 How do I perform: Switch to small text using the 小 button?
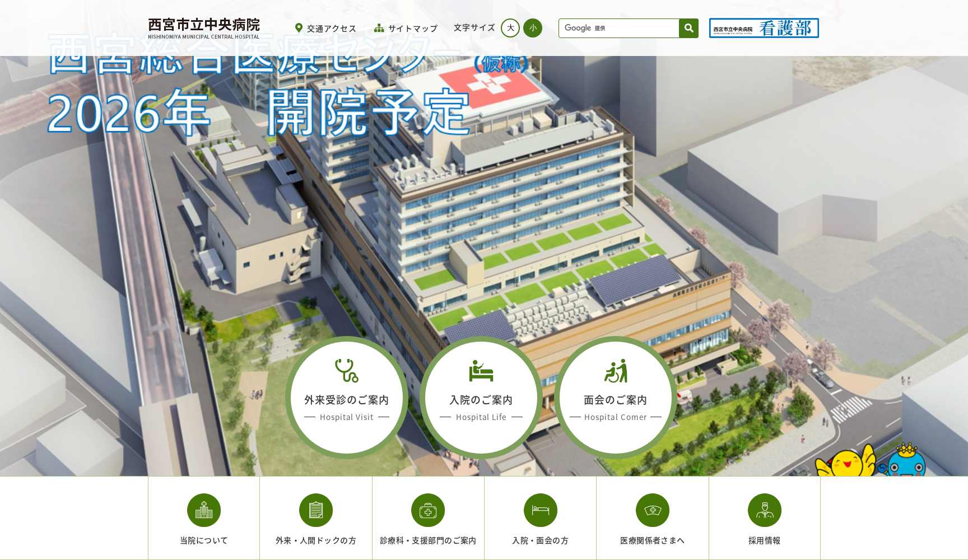click(x=532, y=28)
